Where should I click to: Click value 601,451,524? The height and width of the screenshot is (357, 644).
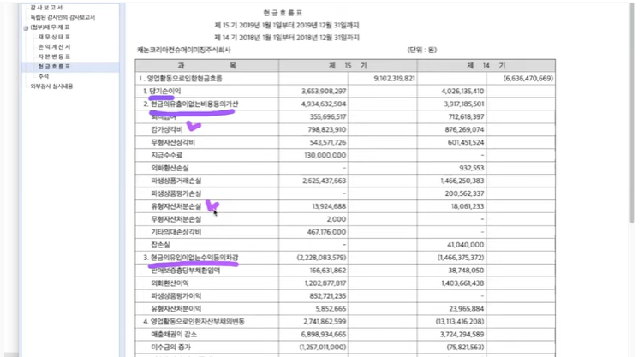coord(466,143)
